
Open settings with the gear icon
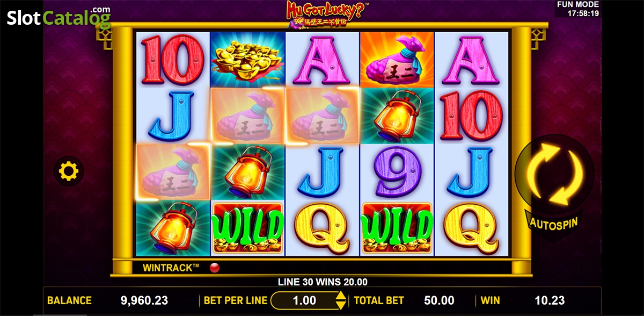tap(69, 171)
